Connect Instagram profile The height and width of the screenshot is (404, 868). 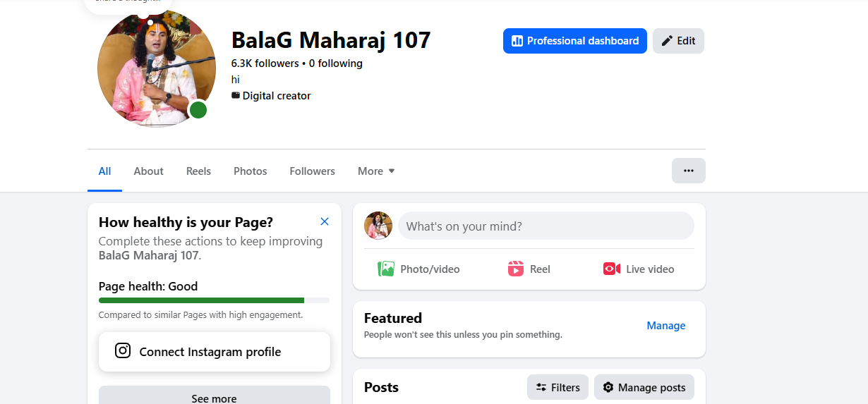[215, 352]
